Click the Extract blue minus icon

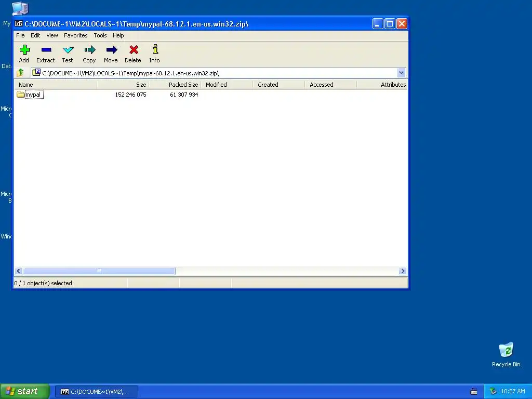pos(46,50)
